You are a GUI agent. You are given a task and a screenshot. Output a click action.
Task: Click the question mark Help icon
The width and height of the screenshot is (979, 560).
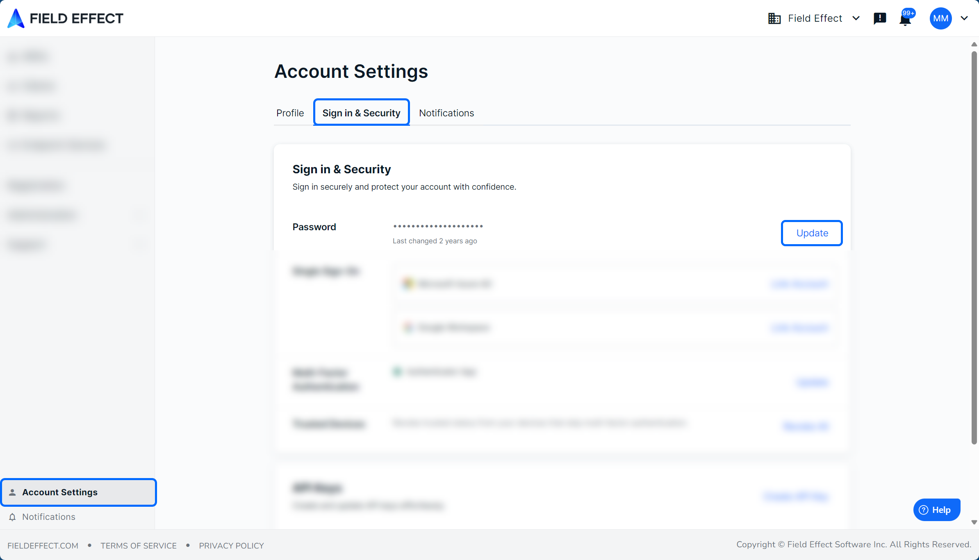(x=924, y=510)
